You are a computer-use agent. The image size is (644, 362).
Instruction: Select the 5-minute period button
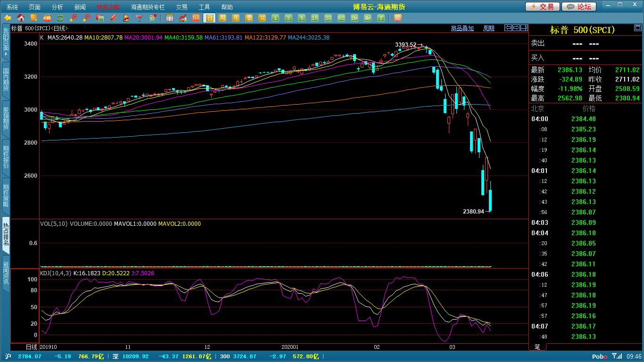[302, 18]
